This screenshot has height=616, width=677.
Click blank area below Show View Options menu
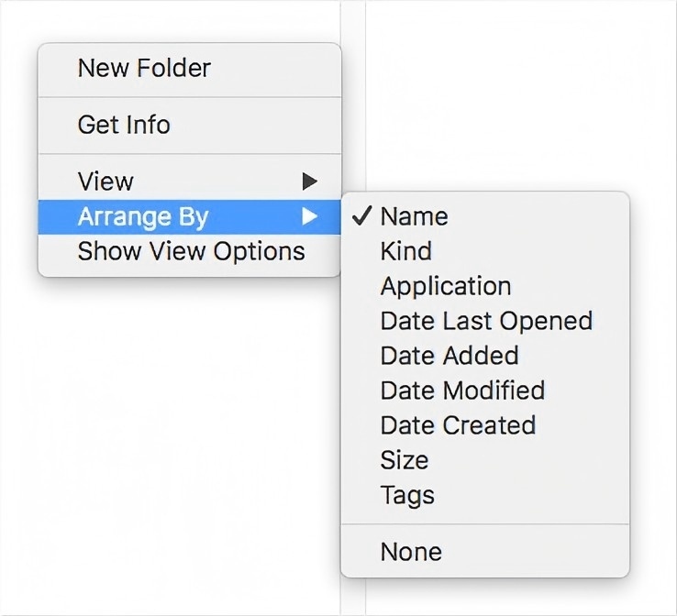[183, 412]
